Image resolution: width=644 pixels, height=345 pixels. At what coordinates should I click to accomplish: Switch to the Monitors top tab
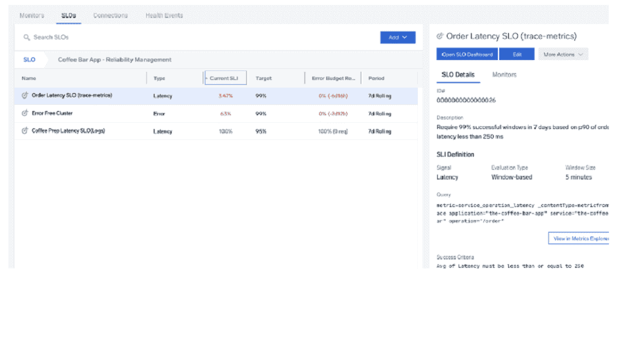pyautogui.click(x=32, y=16)
